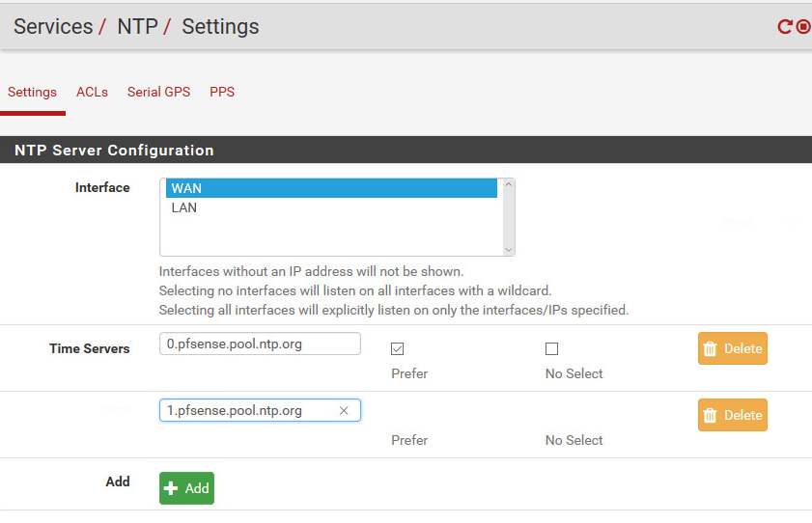Image resolution: width=812 pixels, height=523 pixels.
Task: Click the Interface list scroll up arrow
Action: click(x=509, y=184)
